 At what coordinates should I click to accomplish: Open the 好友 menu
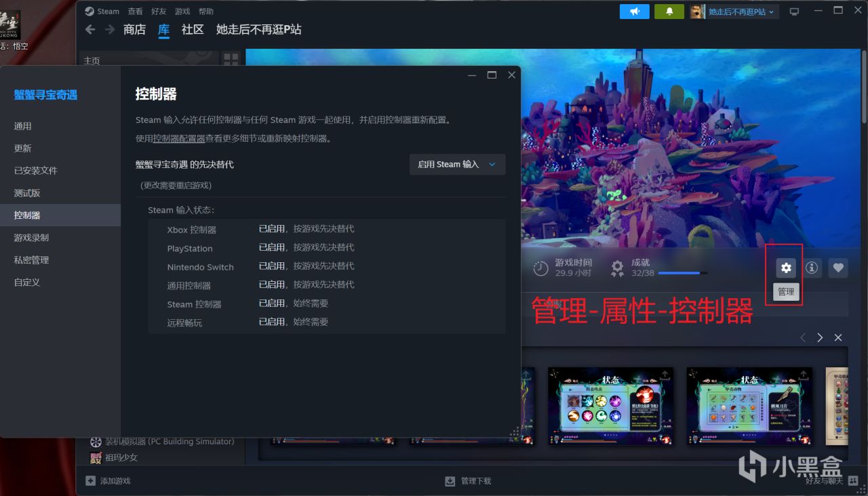coord(159,12)
